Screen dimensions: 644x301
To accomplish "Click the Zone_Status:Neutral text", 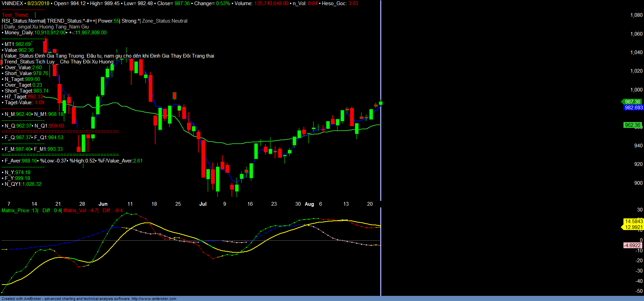I will click(x=165, y=21).
